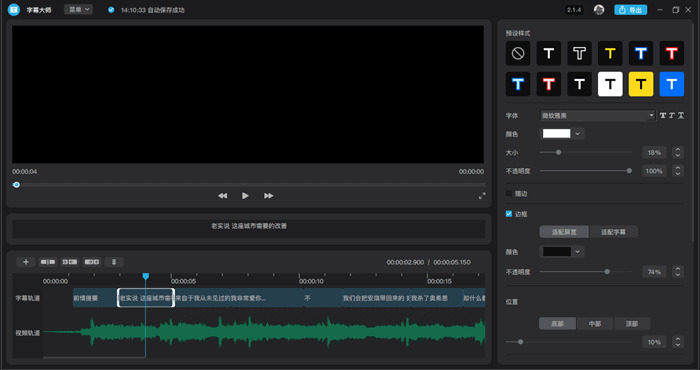Select the 前情提要 subtitle clip
This screenshot has height=370, width=700.
95,298
